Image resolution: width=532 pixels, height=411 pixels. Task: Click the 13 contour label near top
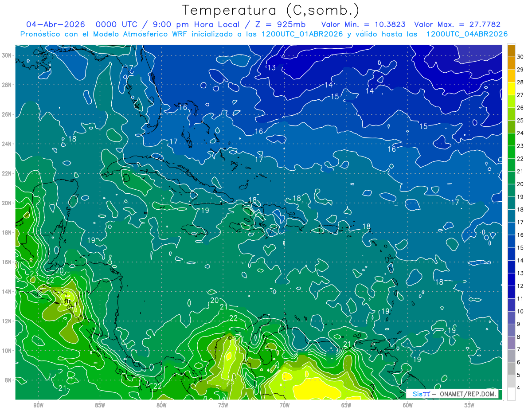271,67
